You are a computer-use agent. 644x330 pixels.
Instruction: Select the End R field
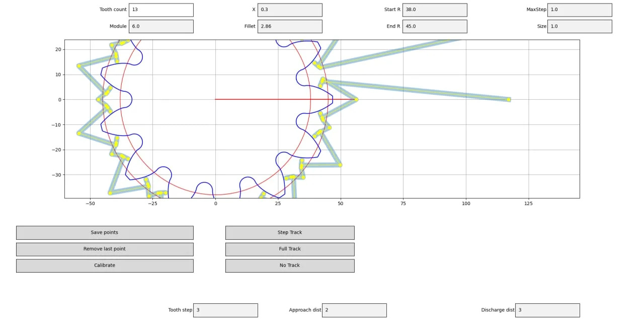(435, 26)
